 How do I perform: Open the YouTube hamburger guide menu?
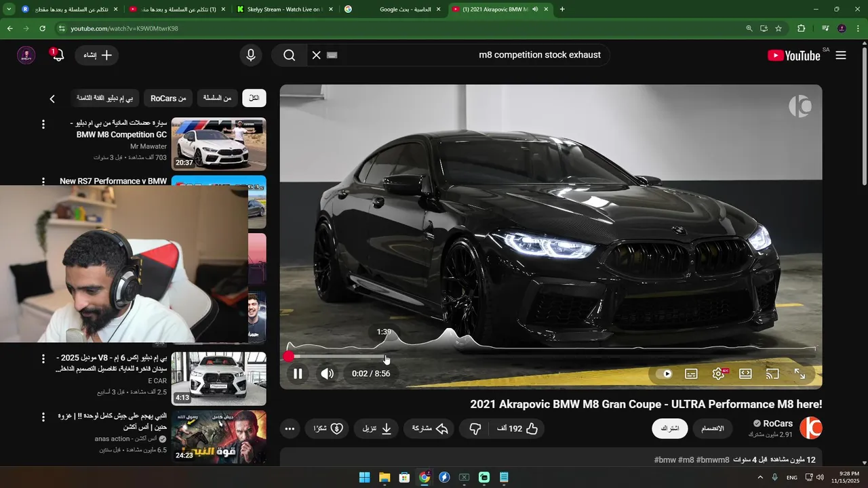[x=841, y=56]
